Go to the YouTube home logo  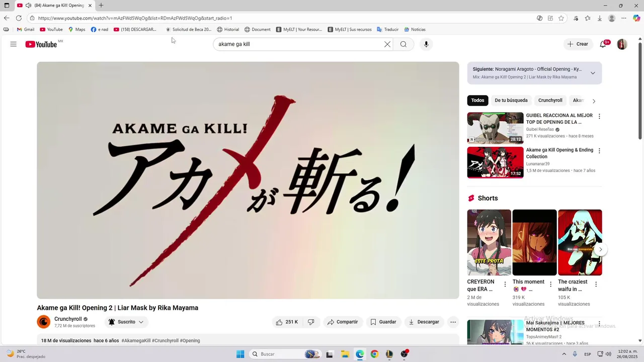click(41, 44)
